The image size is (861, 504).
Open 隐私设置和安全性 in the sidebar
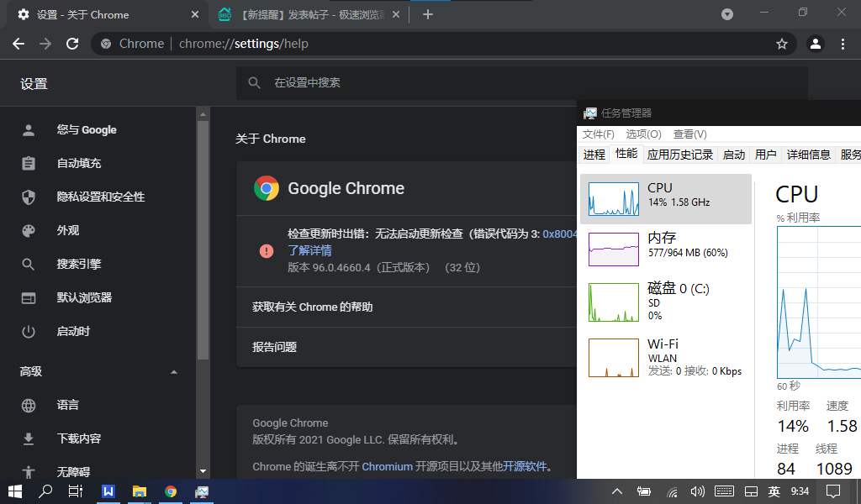click(x=101, y=197)
